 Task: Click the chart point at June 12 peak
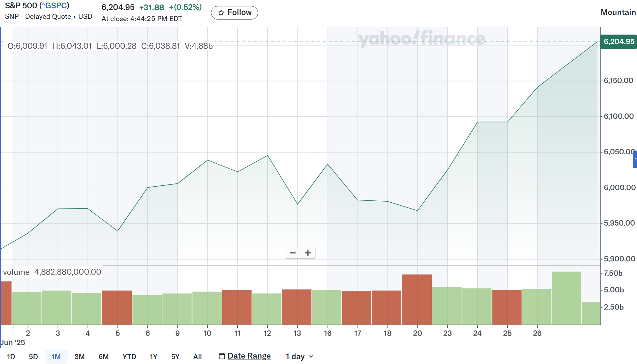267,156
